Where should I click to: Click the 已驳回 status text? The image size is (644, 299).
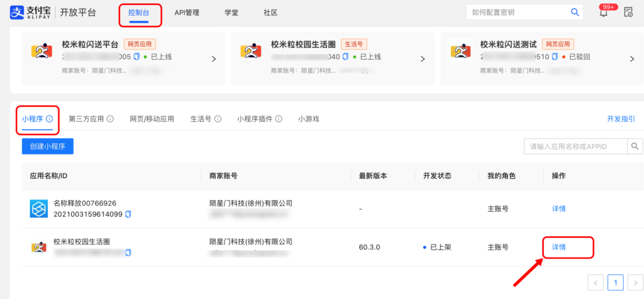(x=579, y=57)
